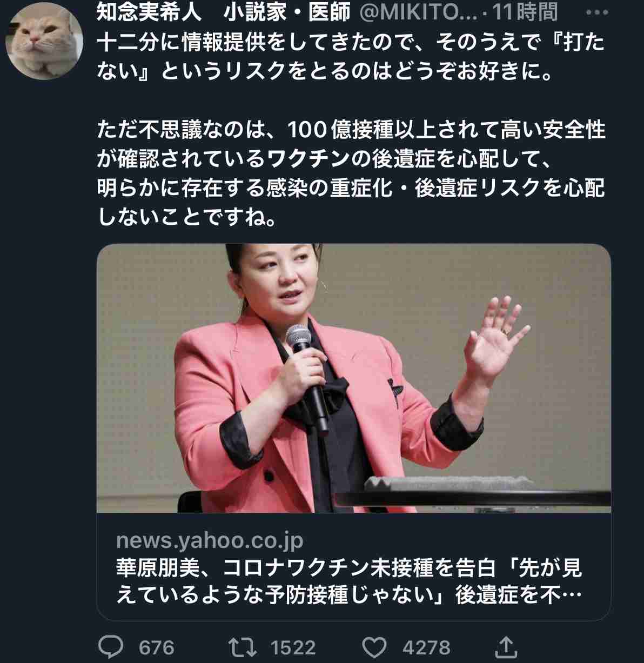Open the three-dot more options menu
This screenshot has width=644, height=663.
click(596, 12)
